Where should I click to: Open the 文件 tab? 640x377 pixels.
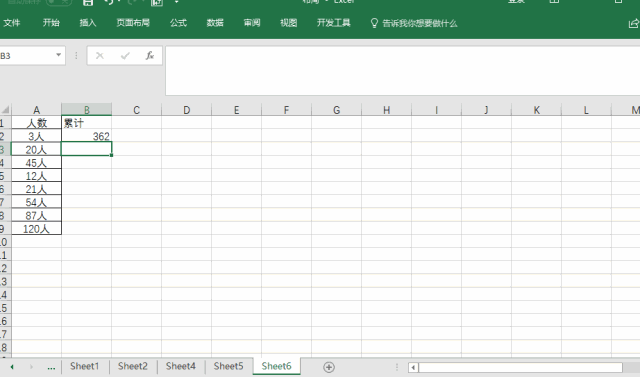(11, 23)
